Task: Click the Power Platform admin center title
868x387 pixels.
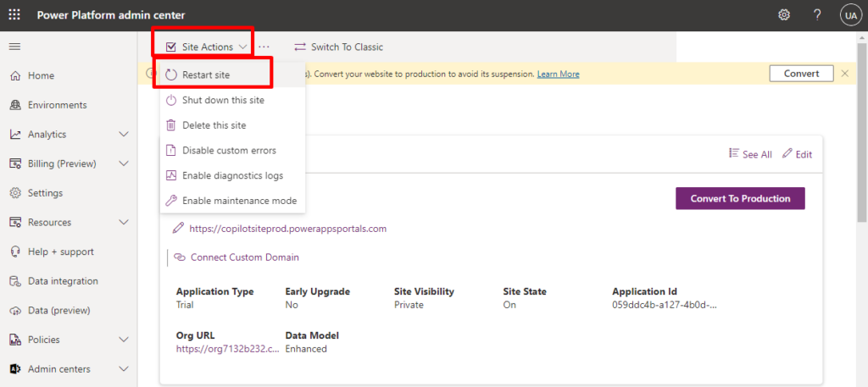Action: point(111,15)
